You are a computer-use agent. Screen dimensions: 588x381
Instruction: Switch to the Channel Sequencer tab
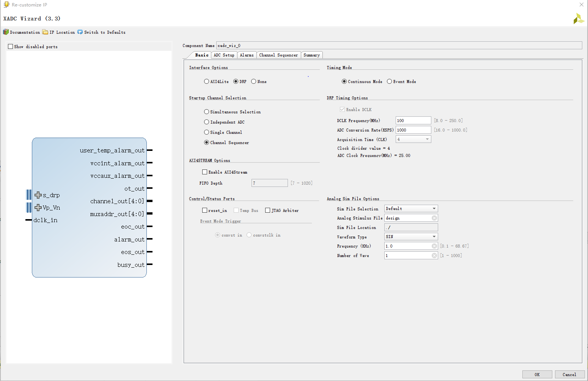pyautogui.click(x=279, y=55)
